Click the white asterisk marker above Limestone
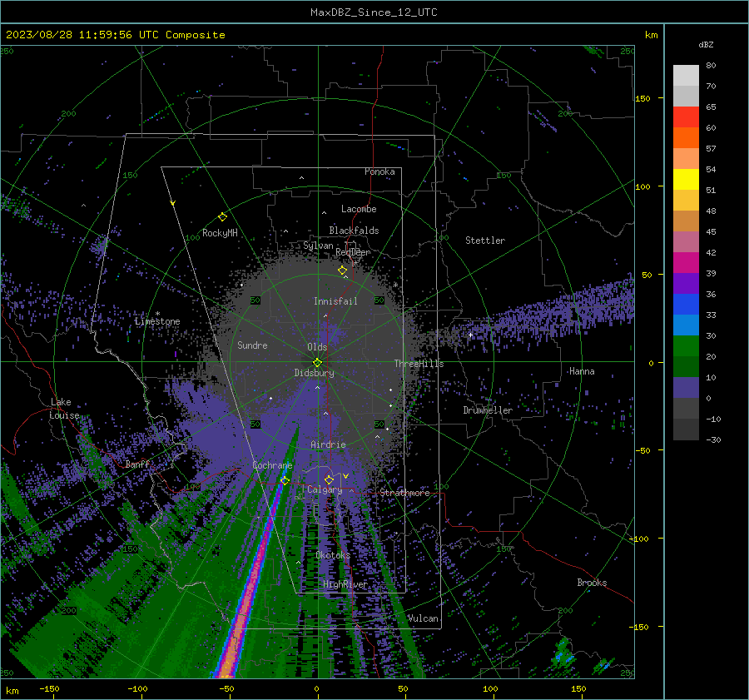The width and height of the screenshot is (749, 700). coord(157,314)
